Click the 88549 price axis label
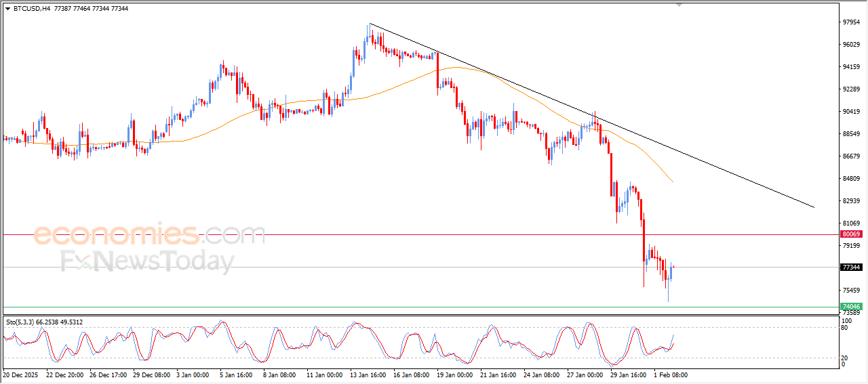This screenshot has width=868, height=384. (851, 134)
